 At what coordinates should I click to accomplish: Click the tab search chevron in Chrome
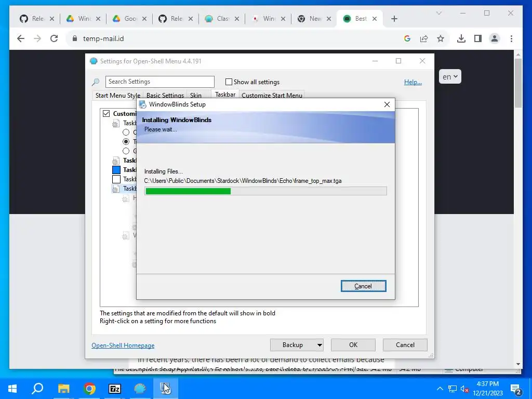point(438,13)
